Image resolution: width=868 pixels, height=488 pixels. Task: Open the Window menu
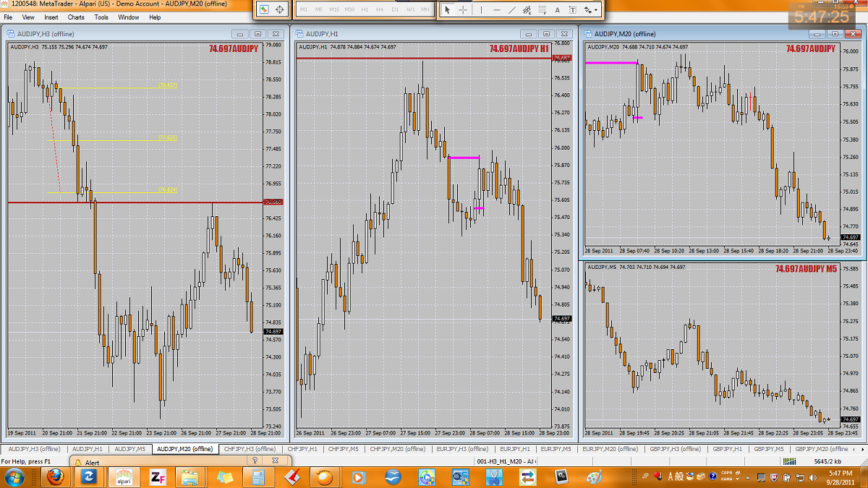point(129,17)
